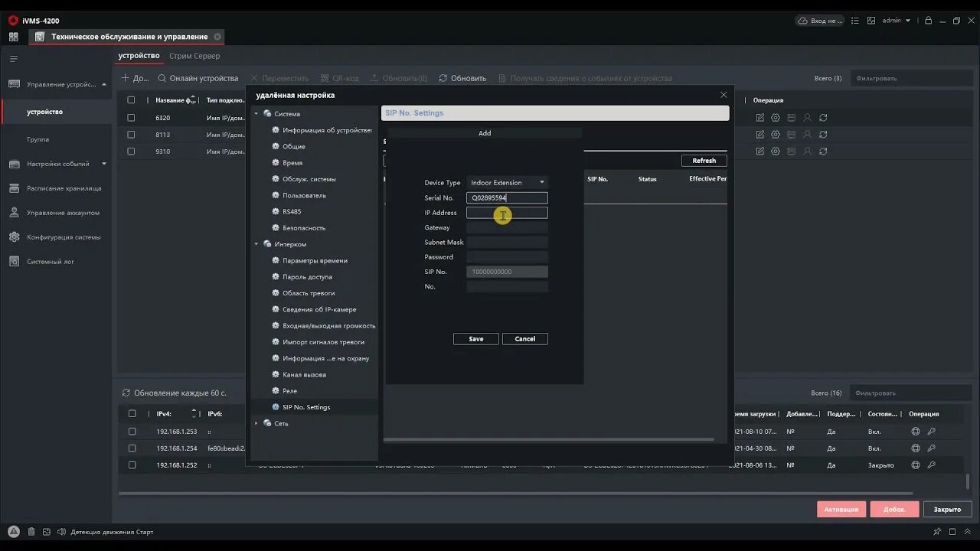
Task: Toggle the select-all checkbox in device table header
Action: pos(131,100)
